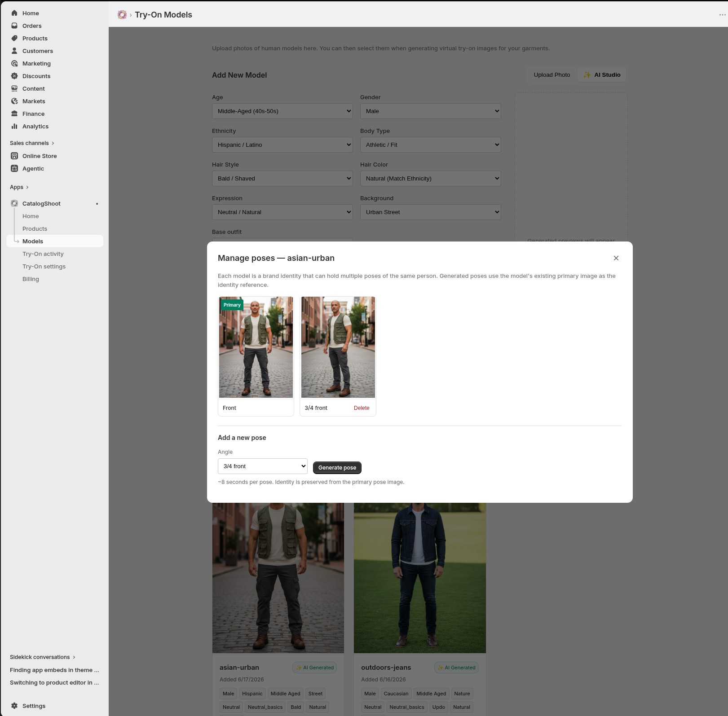Open Analytics bar chart icon

tap(14, 126)
